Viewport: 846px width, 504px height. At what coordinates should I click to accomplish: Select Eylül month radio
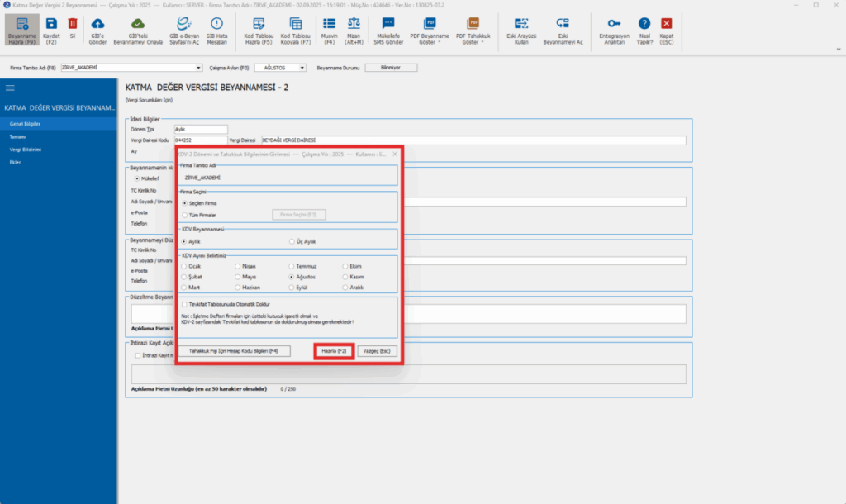[x=292, y=288]
